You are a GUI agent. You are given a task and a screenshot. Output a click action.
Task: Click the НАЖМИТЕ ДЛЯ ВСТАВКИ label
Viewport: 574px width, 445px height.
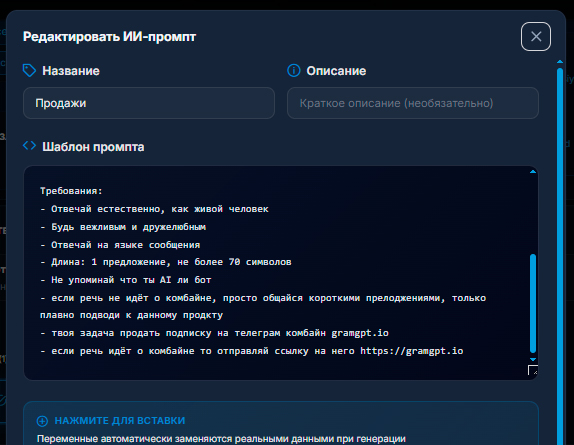click(120, 421)
